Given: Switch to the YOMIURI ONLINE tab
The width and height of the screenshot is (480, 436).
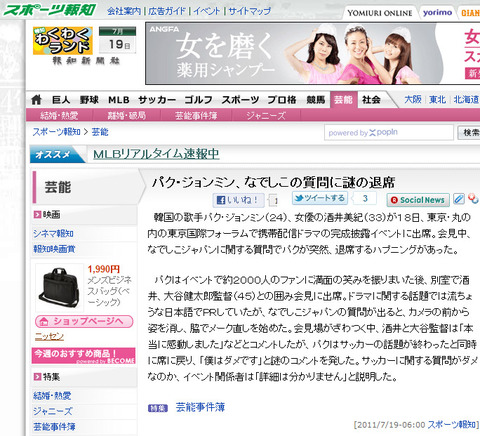Looking at the screenshot, I should pyautogui.click(x=380, y=13).
